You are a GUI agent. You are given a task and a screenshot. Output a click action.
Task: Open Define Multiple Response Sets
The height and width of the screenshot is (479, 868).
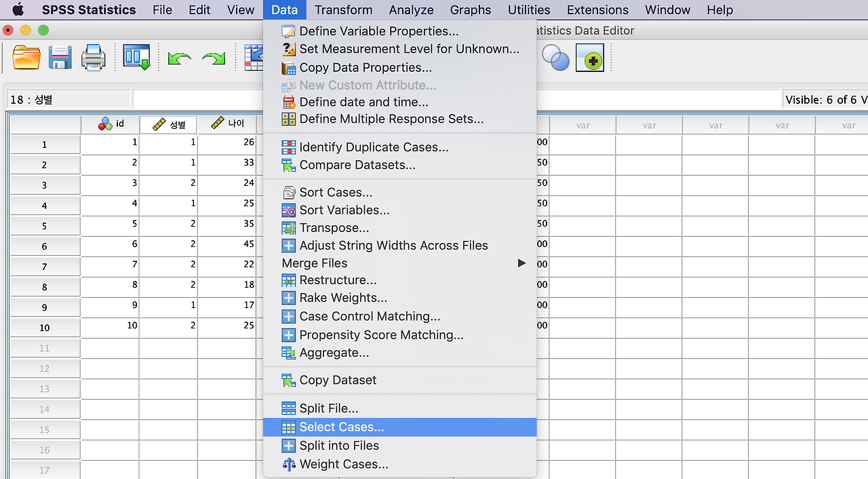coord(400,119)
